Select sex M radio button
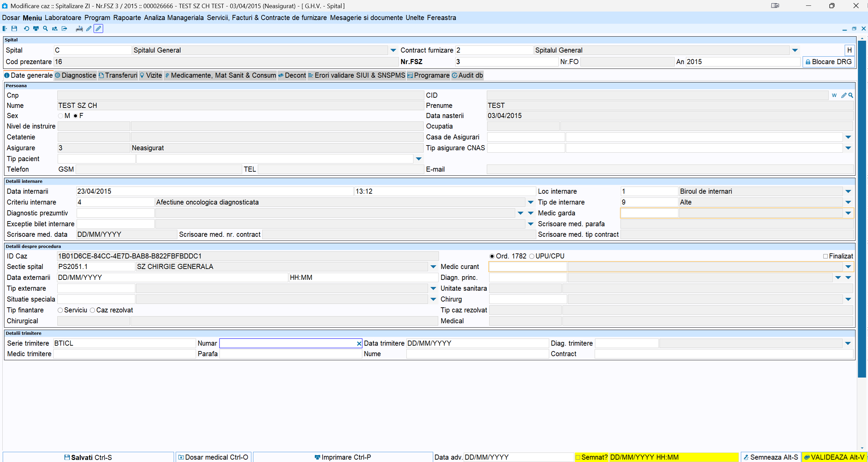The image size is (868, 462). point(61,116)
